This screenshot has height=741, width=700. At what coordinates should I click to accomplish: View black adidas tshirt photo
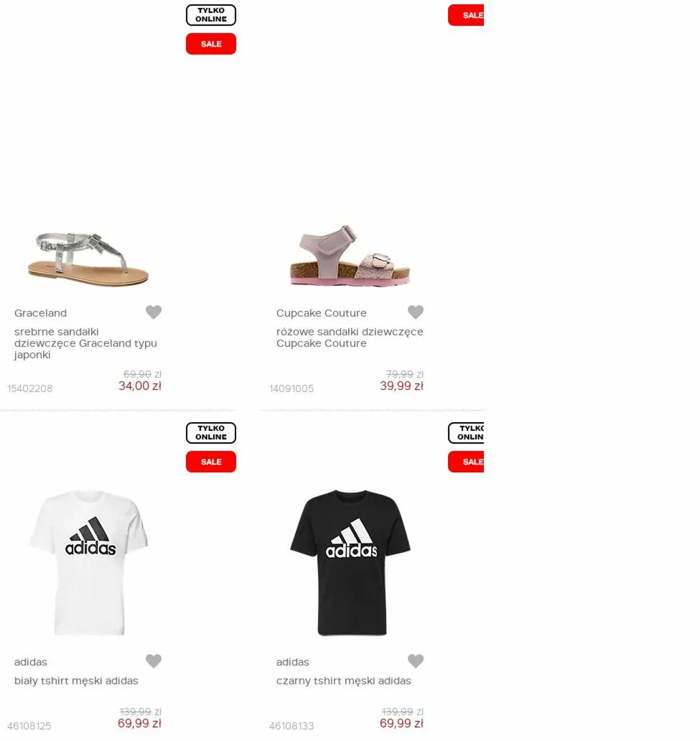(351, 563)
